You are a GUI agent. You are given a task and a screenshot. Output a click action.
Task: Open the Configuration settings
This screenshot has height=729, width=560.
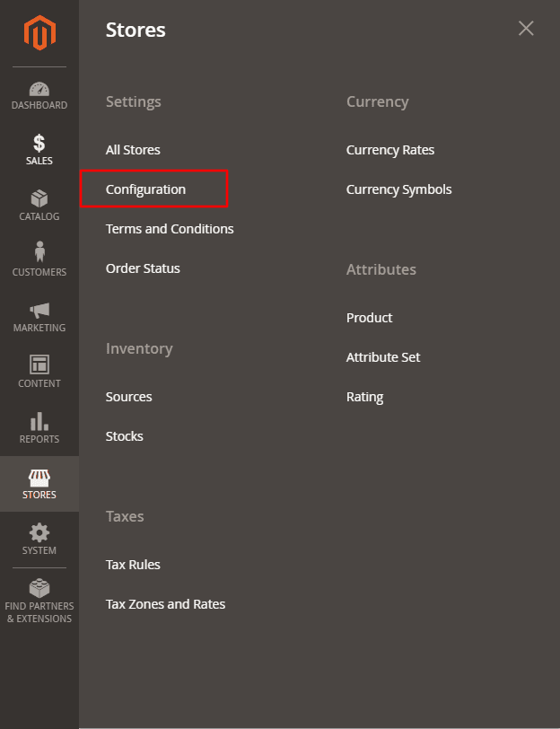tap(146, 189)
